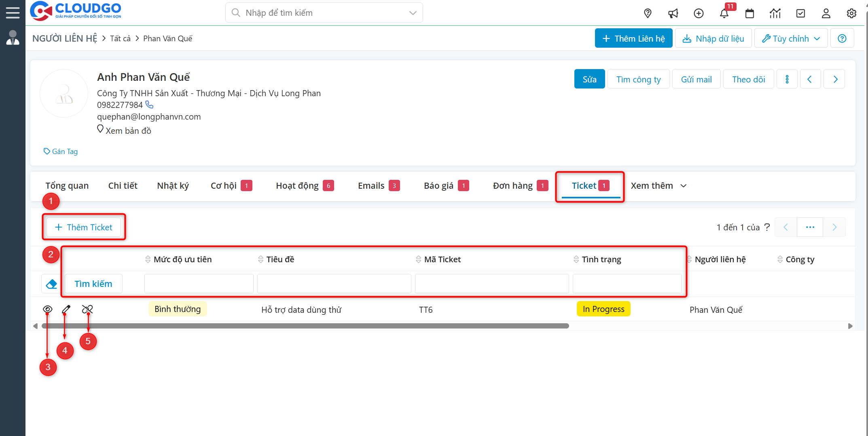Expand the Xem thêm tab dropdown
The width and height of the screenshot is (868, 436).
tap(658, 186)
